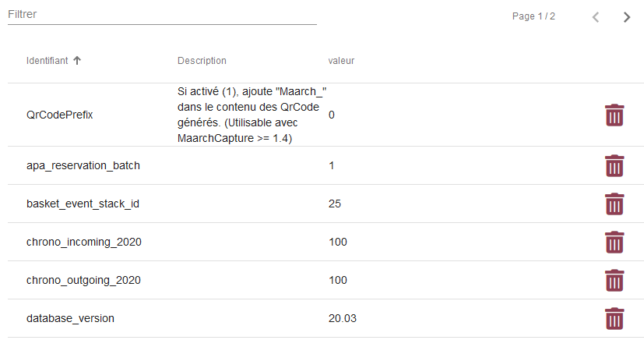
Task: Delete the QrCodePrefix parameter
Action: click(614, 115)
